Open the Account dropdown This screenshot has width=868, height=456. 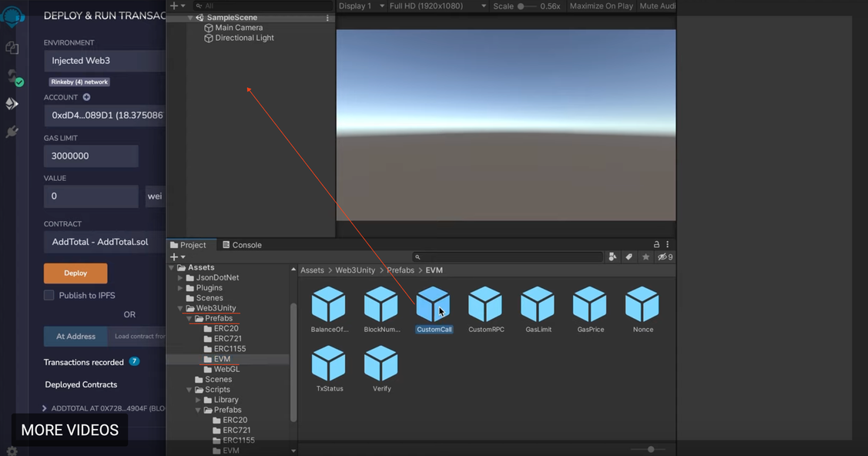coord(105,115)
